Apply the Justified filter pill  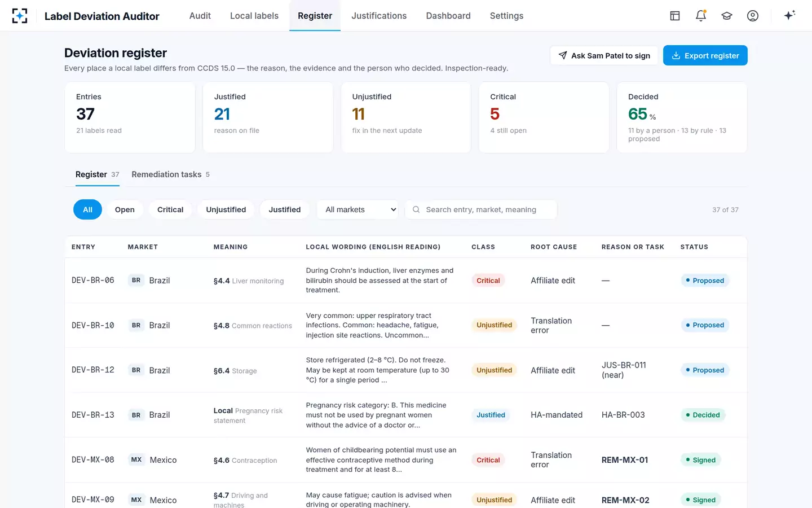[x=285, y=209]
